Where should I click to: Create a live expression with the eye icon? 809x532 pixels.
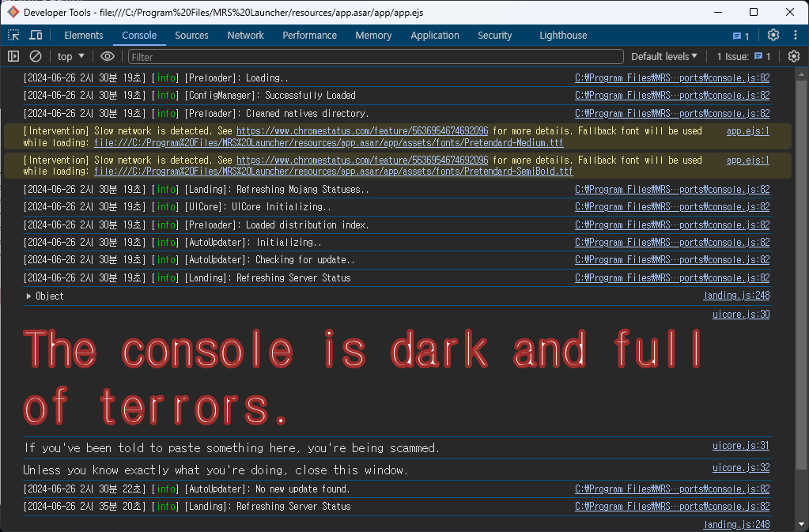click(x=108, y=56)
